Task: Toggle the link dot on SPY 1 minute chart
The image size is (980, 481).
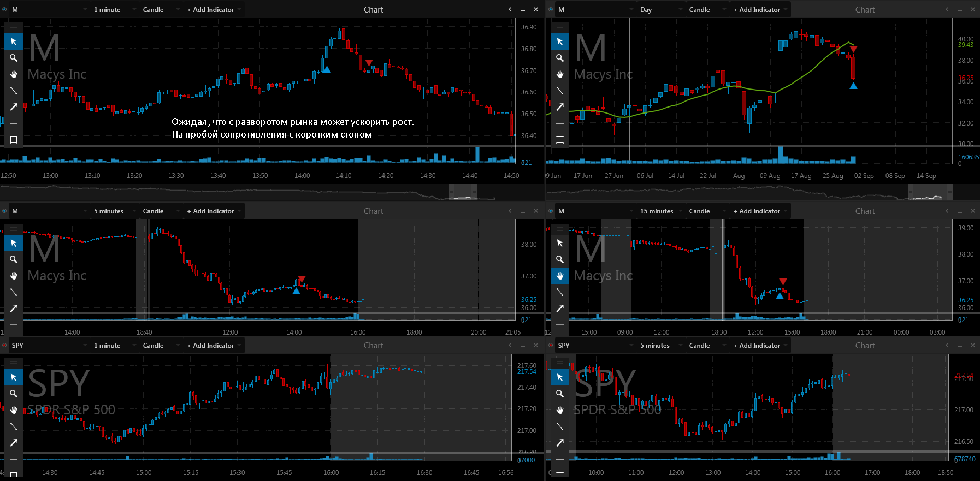Action: (4, 345)
